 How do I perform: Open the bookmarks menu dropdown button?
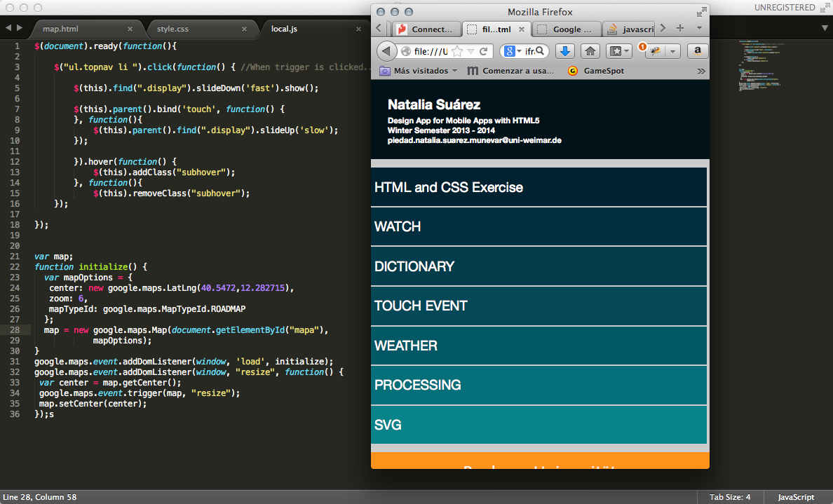618,51
